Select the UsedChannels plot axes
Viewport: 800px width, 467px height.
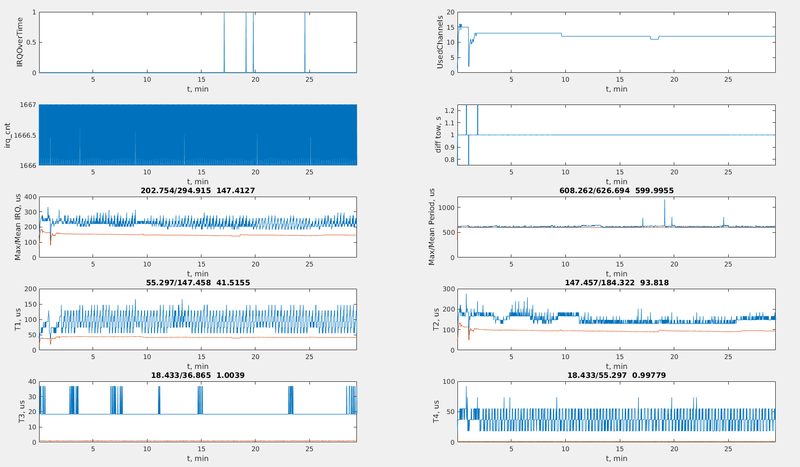tap(616, 42)
